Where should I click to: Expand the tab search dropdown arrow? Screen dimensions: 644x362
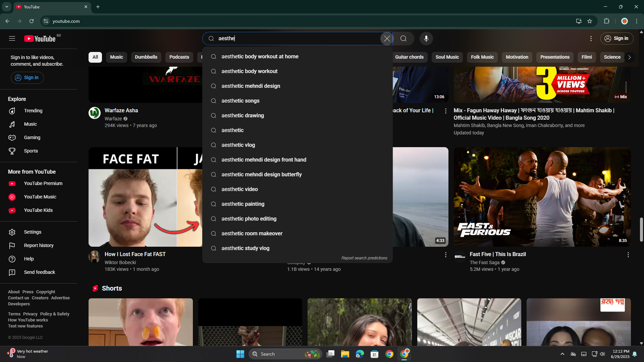pyautogui.click(x=7, y=7)
